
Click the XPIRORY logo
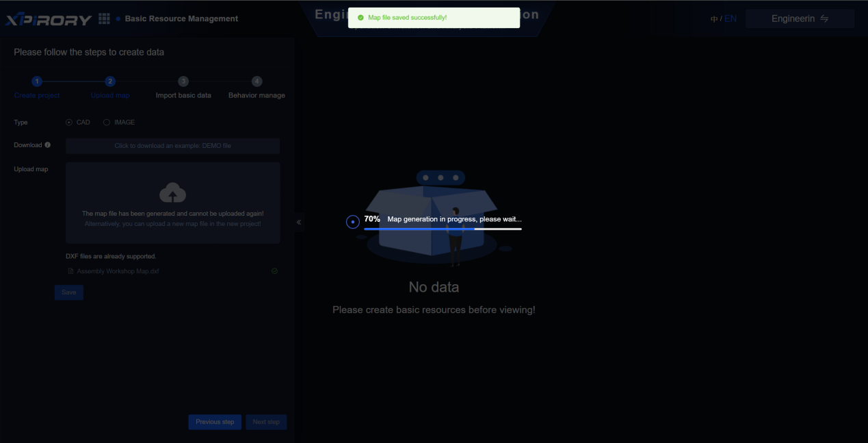coord(49,19)
